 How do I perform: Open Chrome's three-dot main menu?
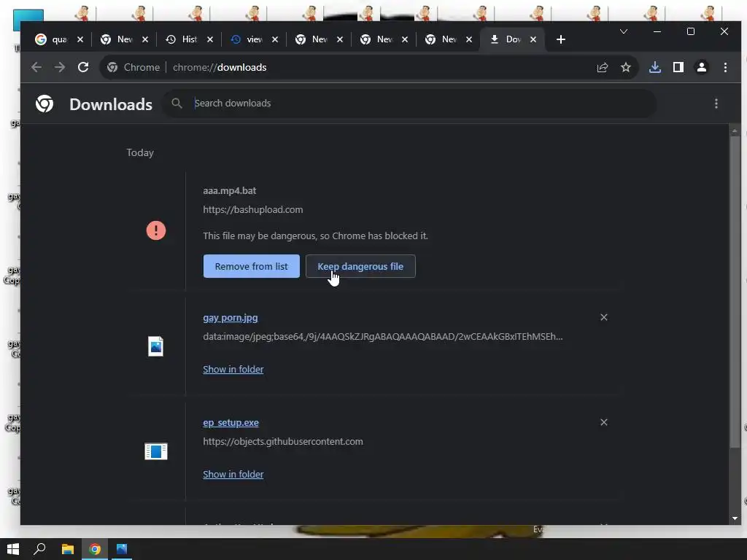pyautogui.click(x=725, y=67)
